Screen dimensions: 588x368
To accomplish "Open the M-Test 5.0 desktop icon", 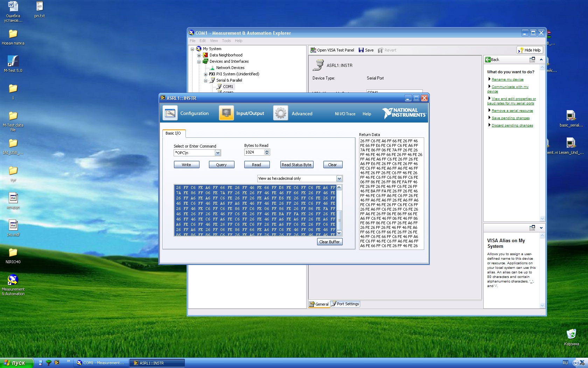I will (x=13, y=61).
